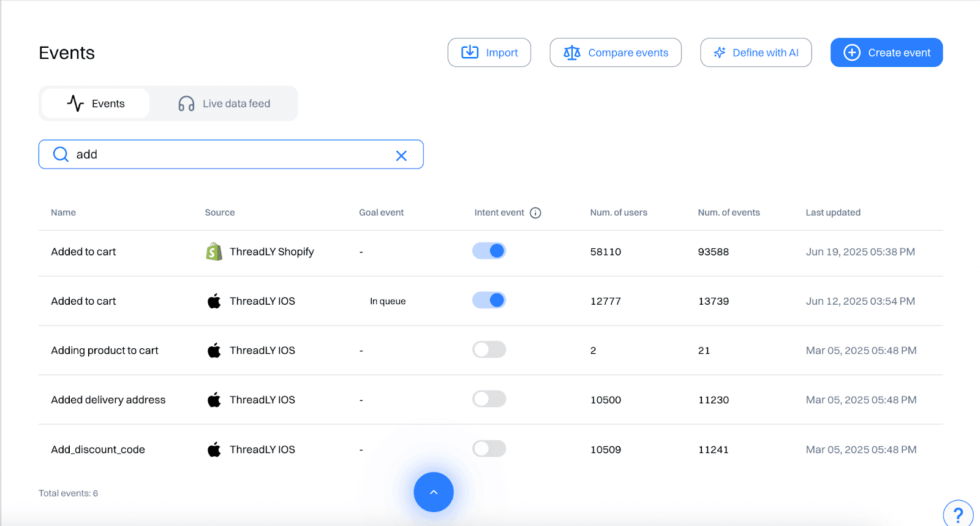Collapse using the blue chevron-up button
Viewport: 980px width, 526px height.
(x=434, y=492)
